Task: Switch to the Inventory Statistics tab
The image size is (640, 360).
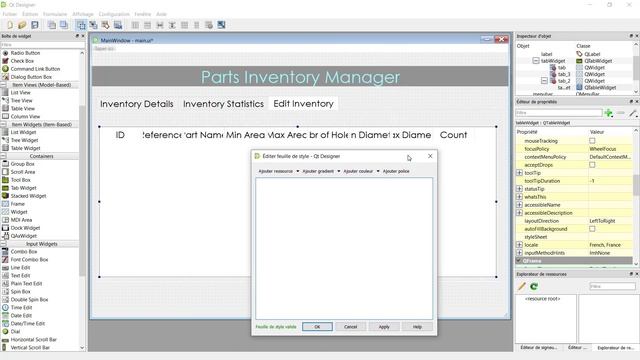Action: pyautogui.click(x=223, y=104)
